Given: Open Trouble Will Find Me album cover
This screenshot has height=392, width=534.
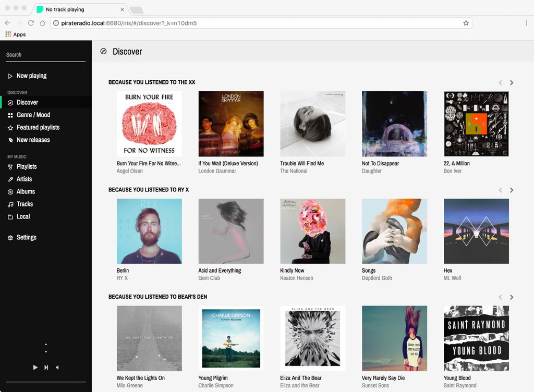Looking at the screenshot, I should (313, 124).
